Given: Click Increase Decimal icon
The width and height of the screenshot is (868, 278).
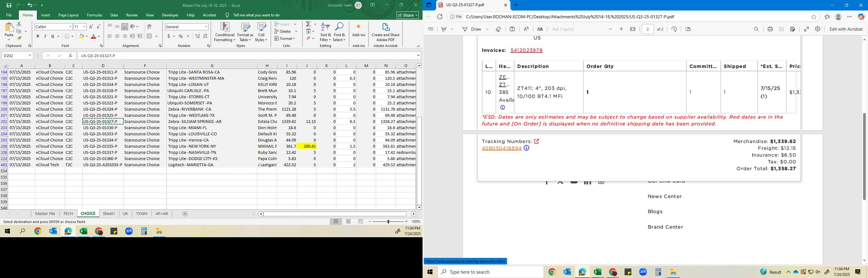Looking at the screenshot, I should point(197,36).
